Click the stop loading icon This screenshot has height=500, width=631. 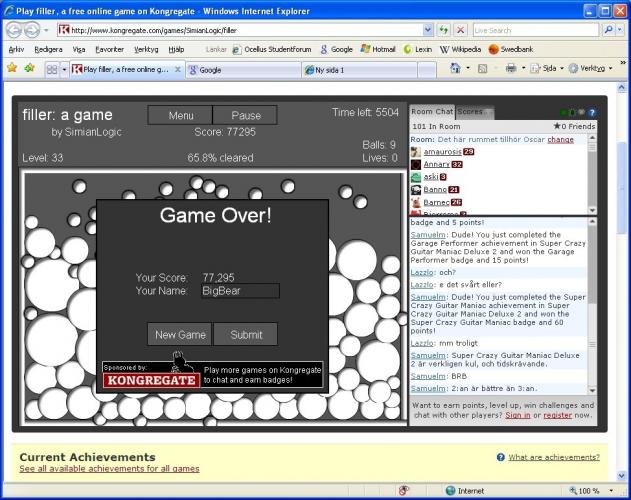pyautogui.click(x=460, y=30)
